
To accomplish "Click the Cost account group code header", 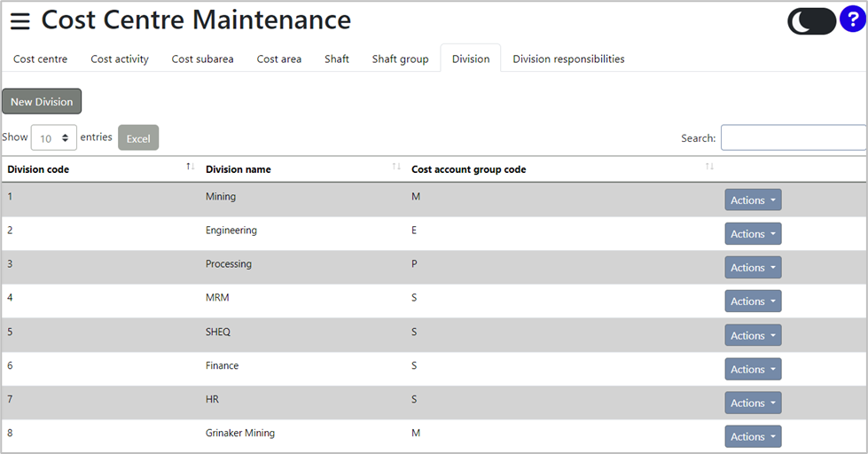I will [x=468, y=169].
